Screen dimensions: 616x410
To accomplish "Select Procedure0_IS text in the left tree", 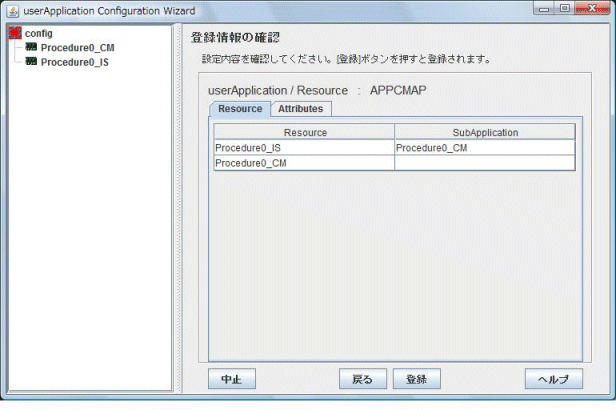I will [74, 61].
